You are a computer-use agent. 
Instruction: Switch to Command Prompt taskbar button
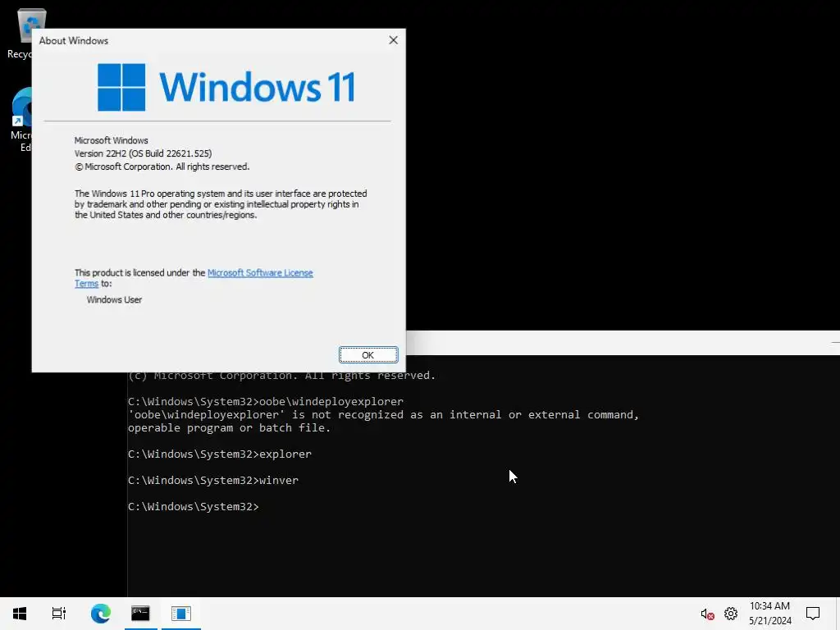point(140,614)
